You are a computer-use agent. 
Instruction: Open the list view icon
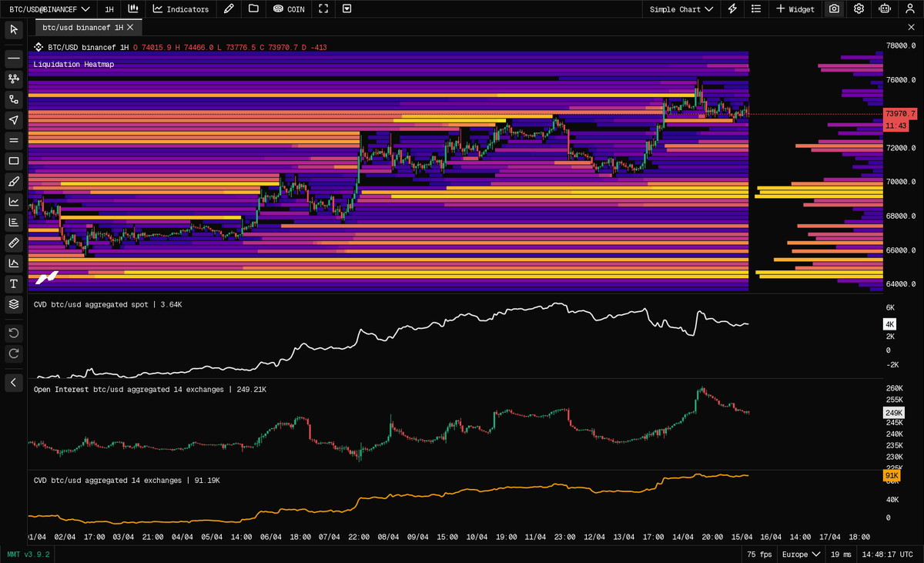pyautogui.click(x=756, y=9)
